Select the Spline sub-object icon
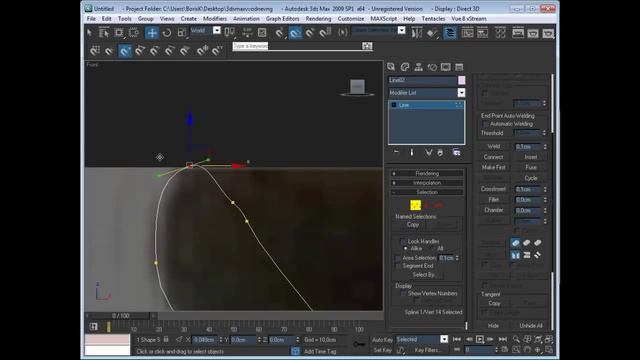The width and height of the screenshot is (640, 360). tap(438, 205)
